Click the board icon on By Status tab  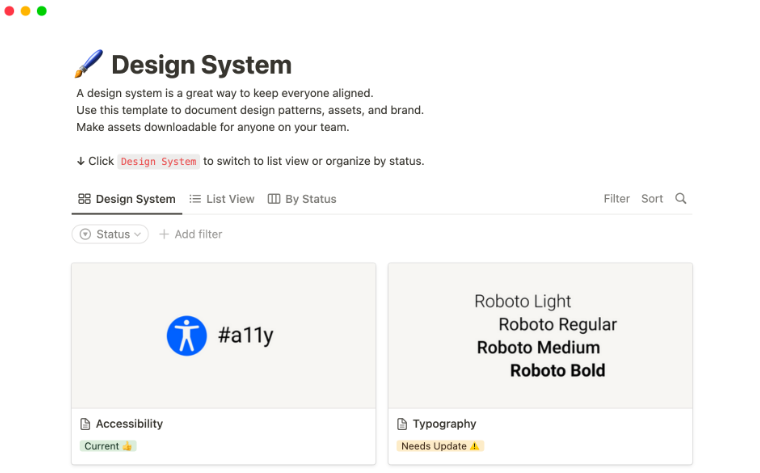(x=274, y=199)
